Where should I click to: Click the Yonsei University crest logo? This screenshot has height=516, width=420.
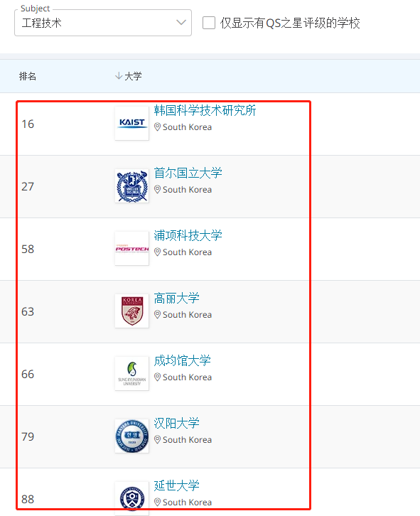click(131, 498)
